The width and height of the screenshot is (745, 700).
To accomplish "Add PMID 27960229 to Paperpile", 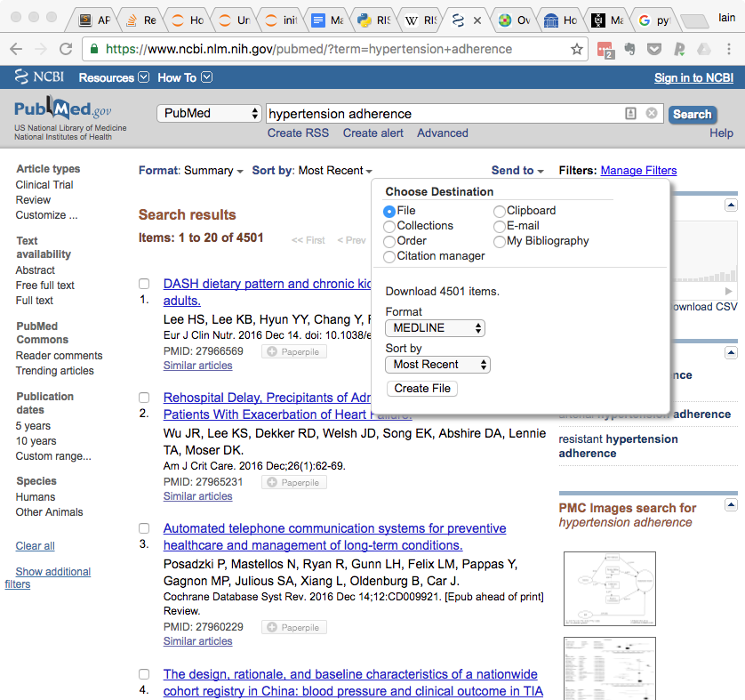I will pyautogui.click(x=293, y=627).
